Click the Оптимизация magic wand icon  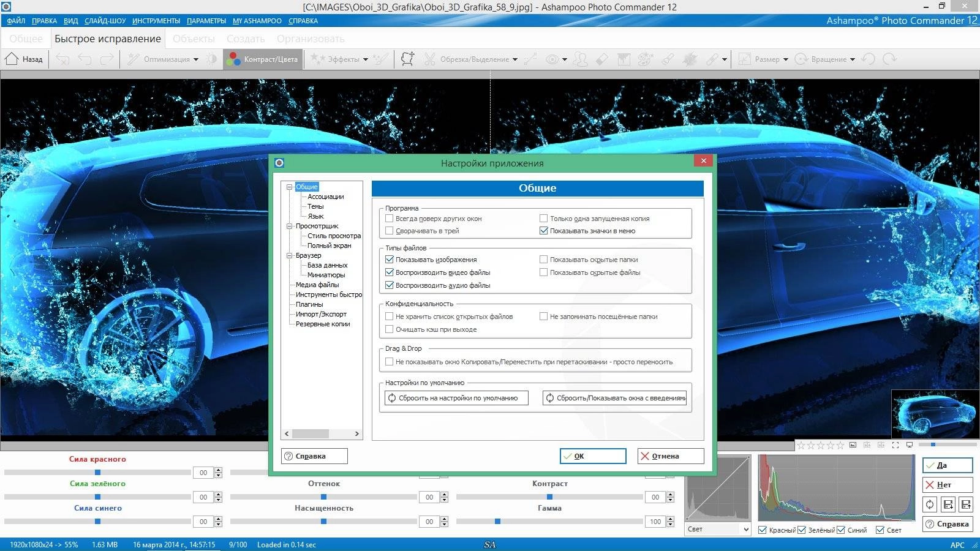pos(134,59)
